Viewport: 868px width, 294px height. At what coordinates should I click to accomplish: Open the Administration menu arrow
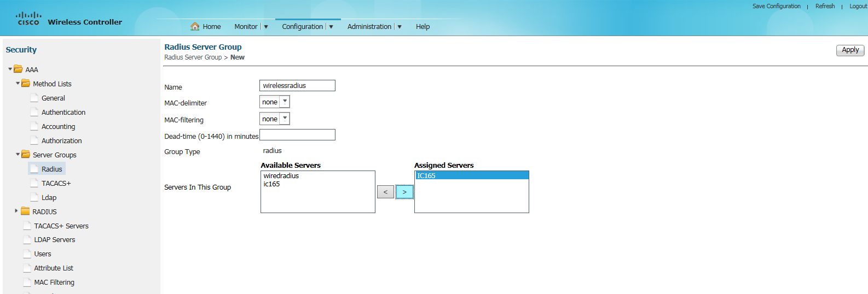tap(400, 27)
